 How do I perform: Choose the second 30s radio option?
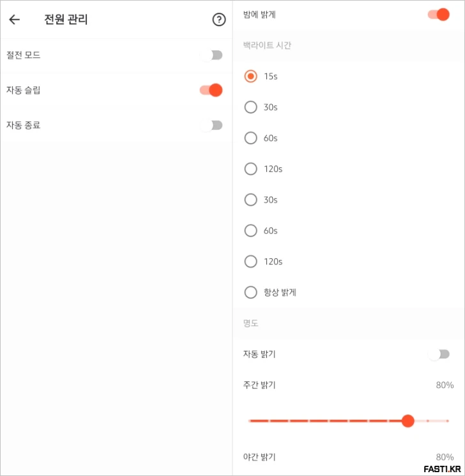[x=251, y=200]
